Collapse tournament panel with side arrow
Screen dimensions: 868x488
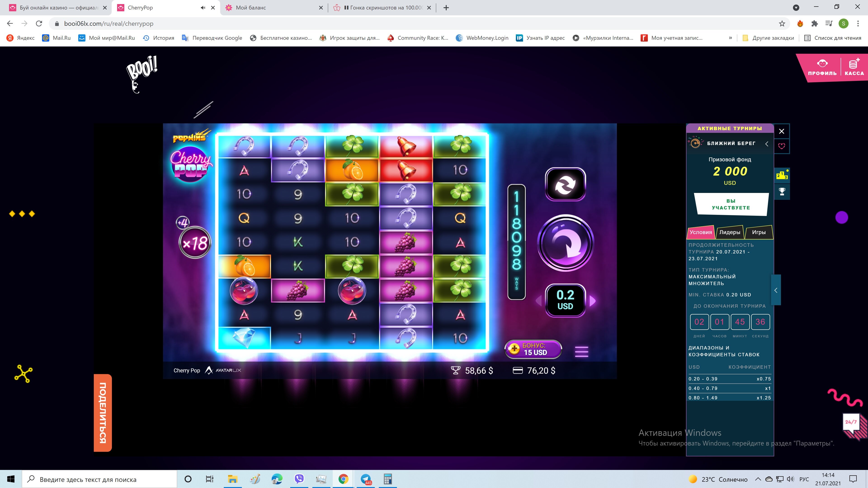(x=776, y=290)
